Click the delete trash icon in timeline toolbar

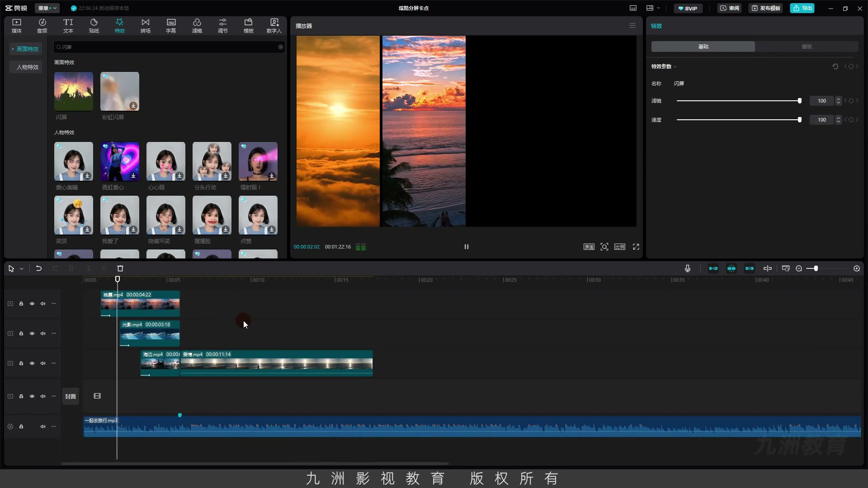click(120, 268)
